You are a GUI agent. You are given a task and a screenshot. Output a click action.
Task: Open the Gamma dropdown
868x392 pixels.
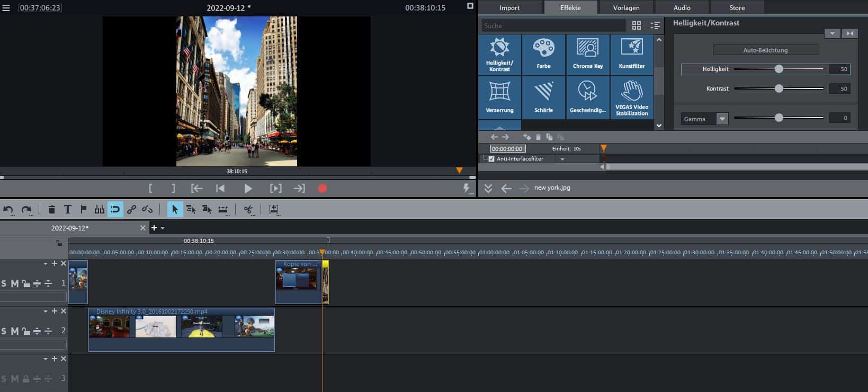coord(722,119)
